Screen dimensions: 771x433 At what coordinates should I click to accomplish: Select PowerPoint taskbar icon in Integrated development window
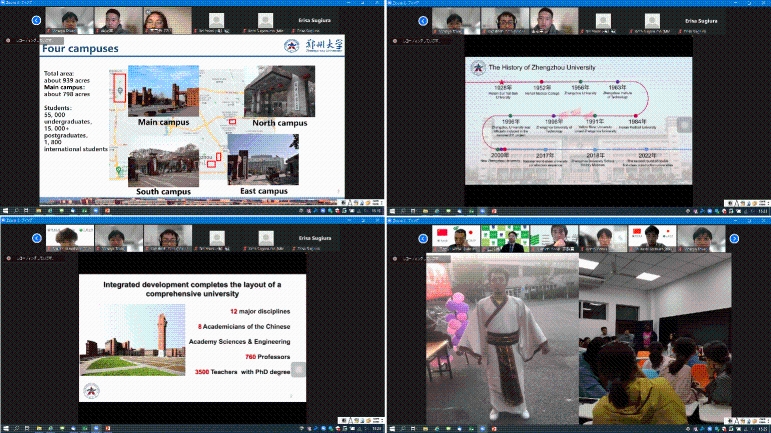click(x=107, y=429)
